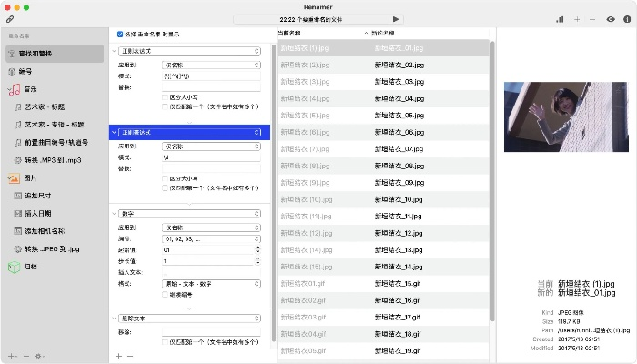Select the row 新垣结衣01.gif
The image size is (637, 364).
point(383,284)
